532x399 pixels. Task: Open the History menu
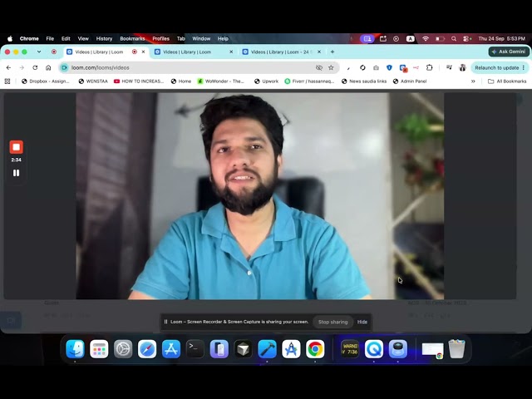point(104,39)
